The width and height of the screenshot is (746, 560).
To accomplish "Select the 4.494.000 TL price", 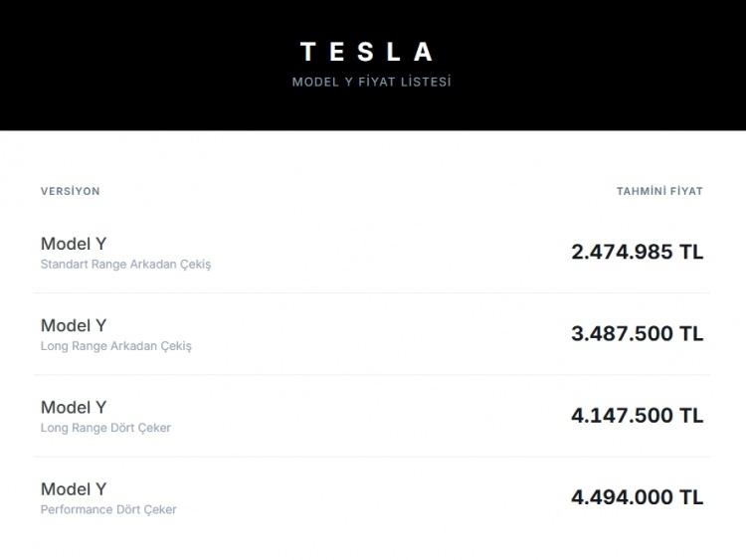I will point(637,496).
